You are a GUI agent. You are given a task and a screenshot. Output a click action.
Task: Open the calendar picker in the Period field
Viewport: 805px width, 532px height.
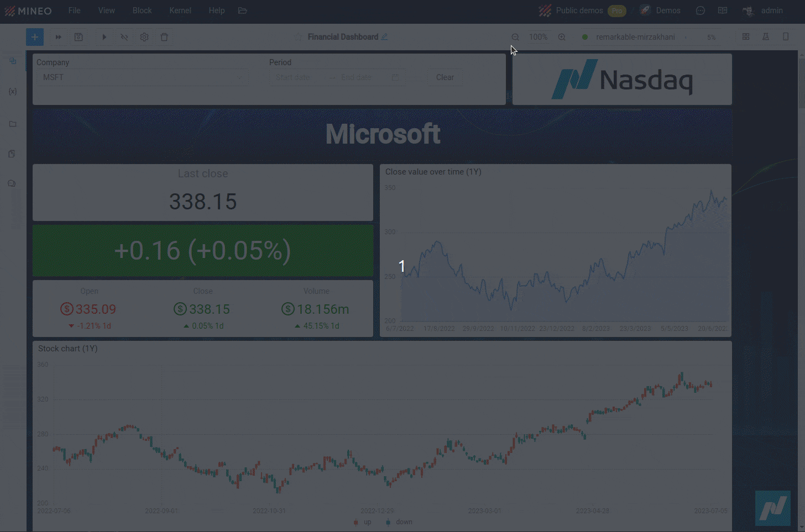click(x=395, y=77)
